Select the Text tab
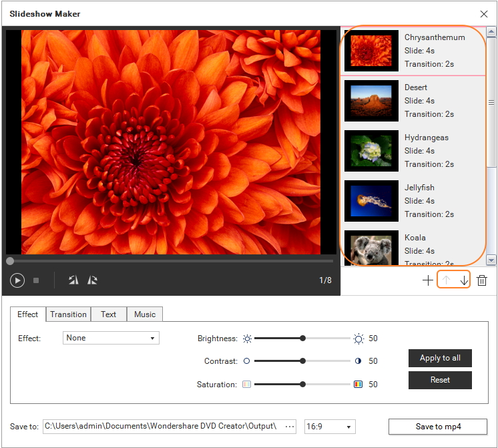The width and height of the screenshot is (498, 448). 108,314
